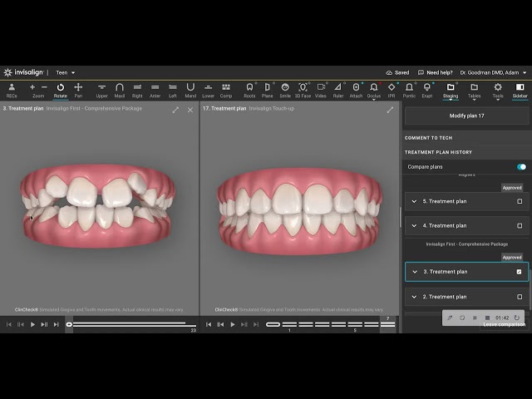Switch to Left side view

pyautogui.click(x=173, y=91)
